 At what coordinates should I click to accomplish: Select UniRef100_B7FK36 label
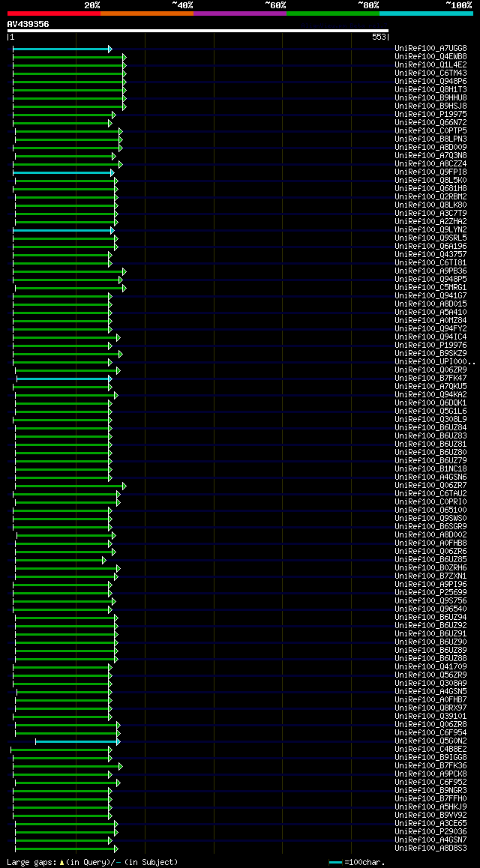[x=430, y=765]
